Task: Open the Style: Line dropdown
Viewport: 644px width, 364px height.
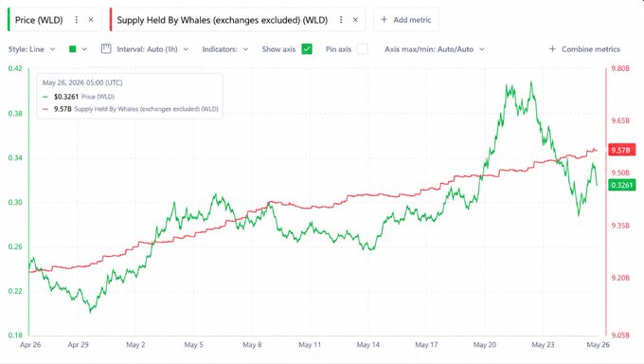Action: [31, 49]
